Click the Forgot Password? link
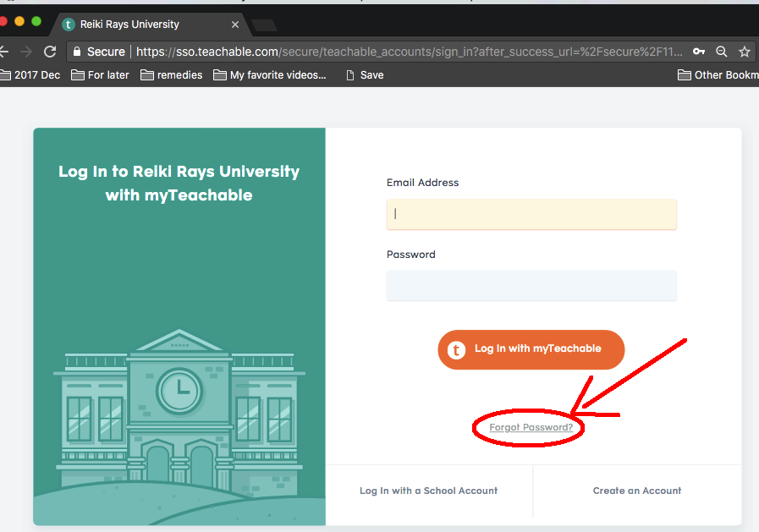This screenshot has width=759, height=532. click(x=531, y=427)
